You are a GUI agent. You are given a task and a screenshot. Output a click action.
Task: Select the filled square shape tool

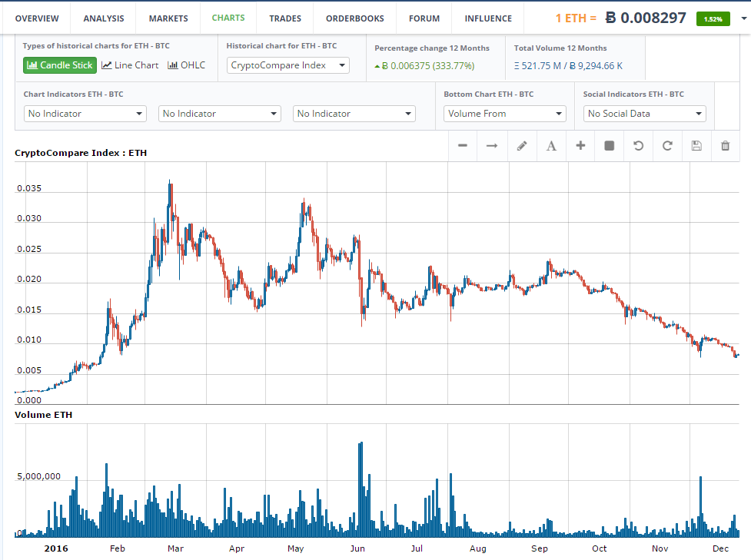pyautogui.click(x=610, y=146)
